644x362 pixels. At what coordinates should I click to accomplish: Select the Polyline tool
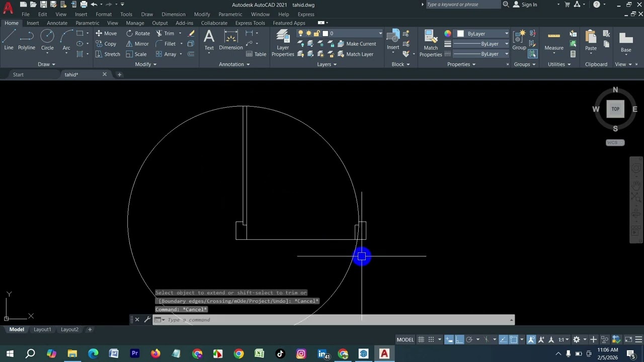point(27,40)
